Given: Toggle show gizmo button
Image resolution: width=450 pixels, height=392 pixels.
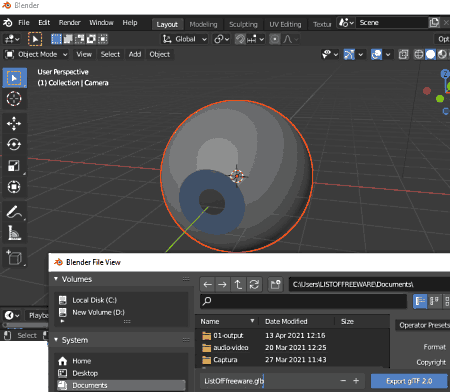Looking at the screenshot, I should coord(349,54).
